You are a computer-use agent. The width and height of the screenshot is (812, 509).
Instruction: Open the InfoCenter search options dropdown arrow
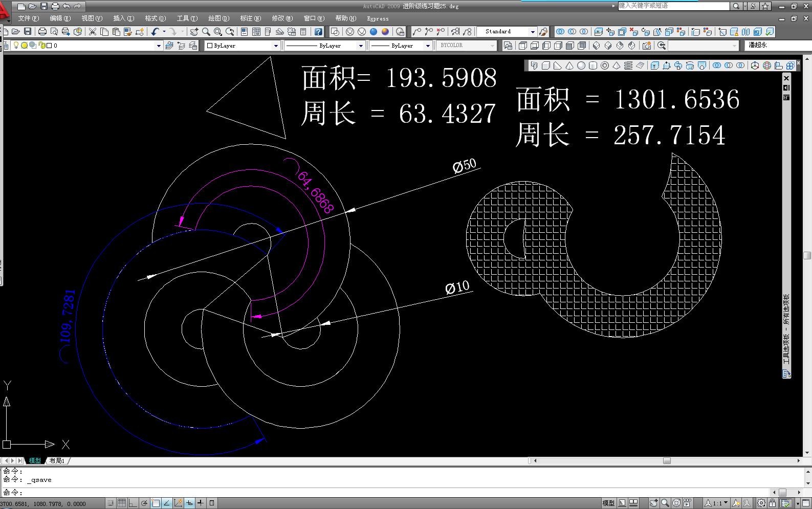pyautogui.click(x=745, y=6)
